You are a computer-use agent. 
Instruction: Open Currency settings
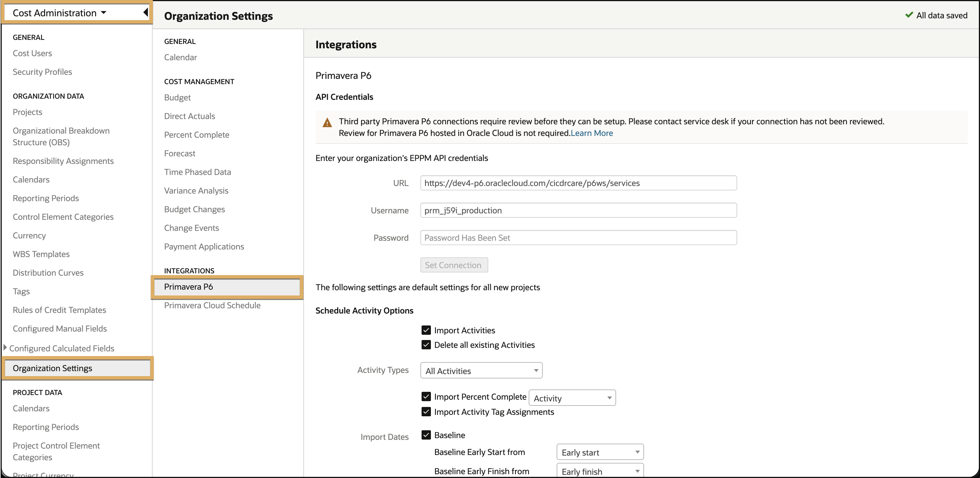click(x=29, y=236)
